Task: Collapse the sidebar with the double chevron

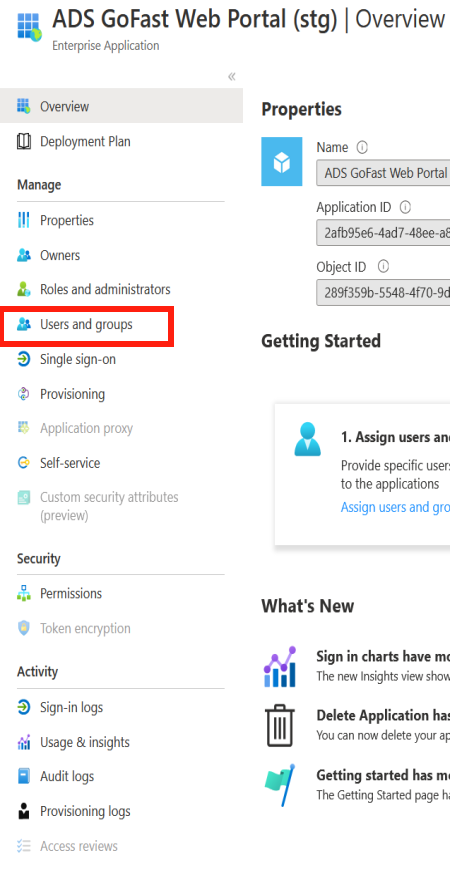Action: tap(232, 76)
